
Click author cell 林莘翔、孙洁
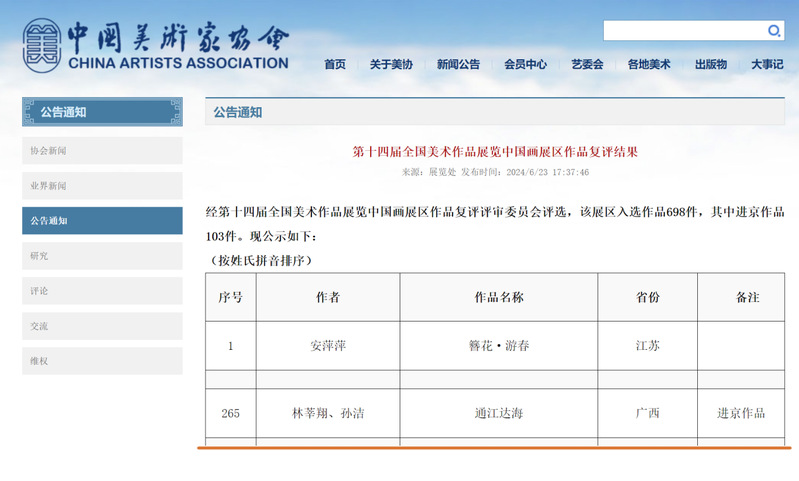coord(328,413)
